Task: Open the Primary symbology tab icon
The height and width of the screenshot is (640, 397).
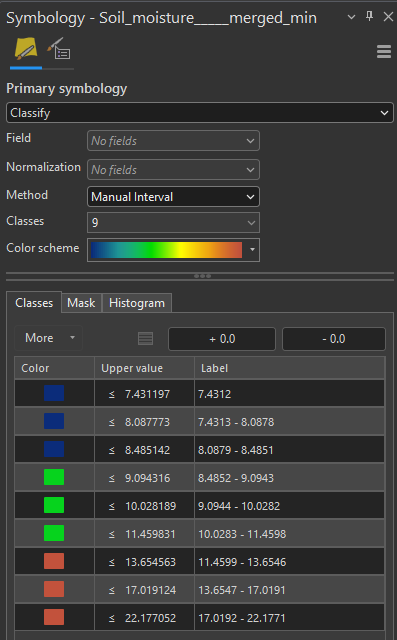Action: tap(26, 49)
